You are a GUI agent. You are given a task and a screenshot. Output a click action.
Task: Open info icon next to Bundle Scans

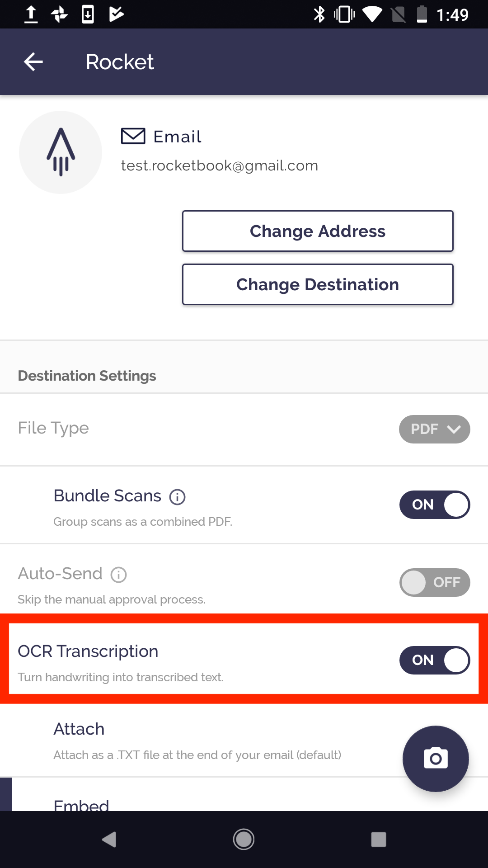click(177, 497)
